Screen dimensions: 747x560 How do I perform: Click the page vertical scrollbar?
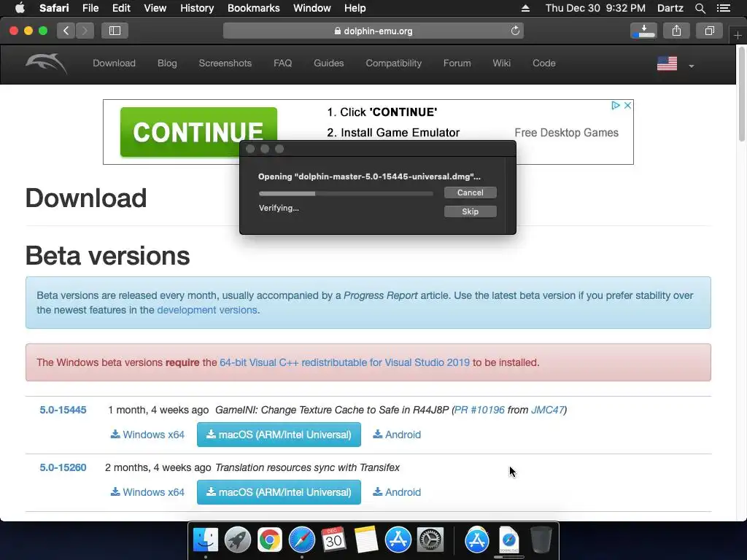pos(742,93)
